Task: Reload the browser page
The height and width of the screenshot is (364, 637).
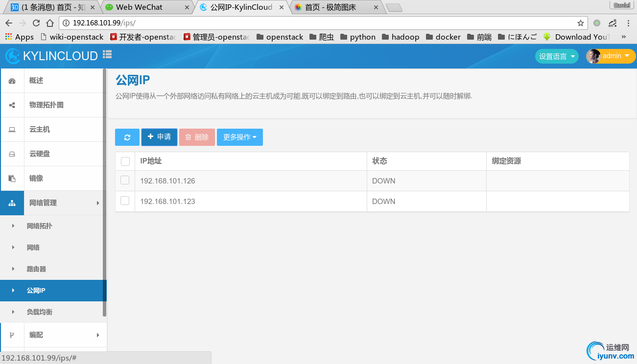Action: click(36, 23)
